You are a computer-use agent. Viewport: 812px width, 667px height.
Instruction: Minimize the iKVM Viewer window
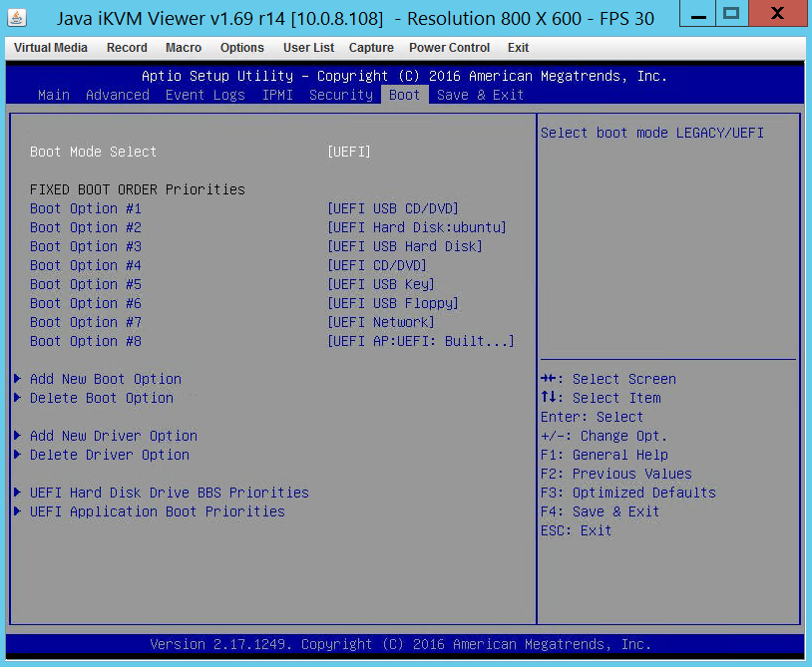698,13
